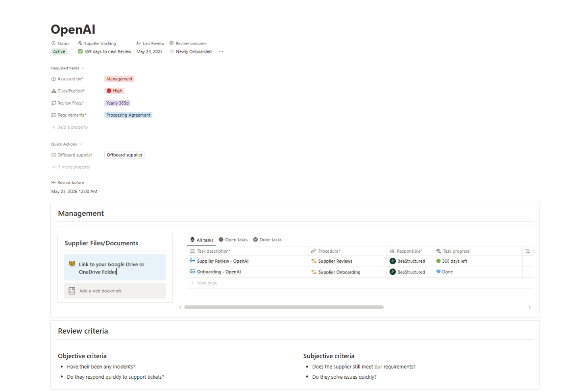The height and width of the screenshot is (392, 588).
Task: Open the Yearly 365d frequency selector
Action: pyautogui.click(x=118, y=103)
